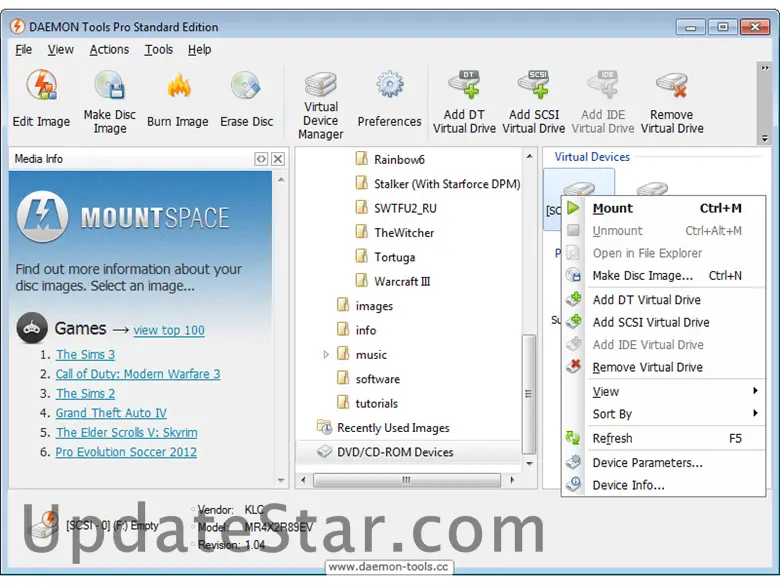This screenshot has height=585, width=780.
Task: Open Grand Theft Auto IV link
Action: (111, 413)
